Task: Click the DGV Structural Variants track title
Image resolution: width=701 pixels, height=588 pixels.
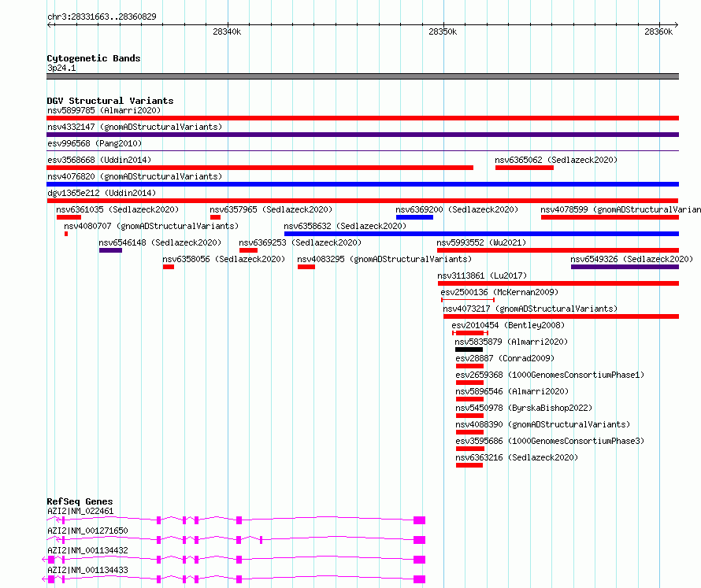Action: (110, 101)
